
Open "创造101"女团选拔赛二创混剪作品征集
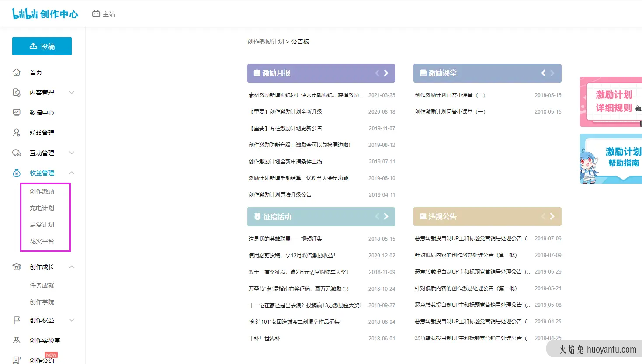[x=294, y=322]
